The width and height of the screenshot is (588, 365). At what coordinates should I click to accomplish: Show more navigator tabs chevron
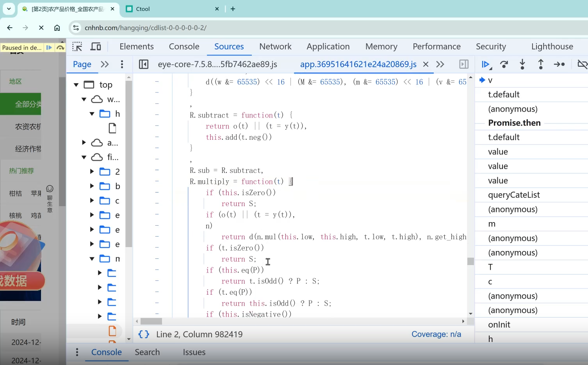click(105, 64)
